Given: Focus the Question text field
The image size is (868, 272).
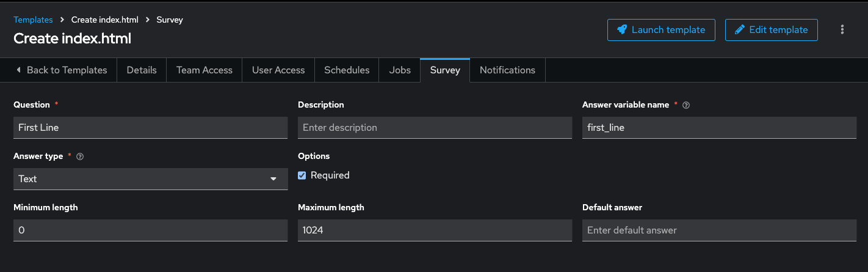Looking at the screenshot, I should click(150, 128).
